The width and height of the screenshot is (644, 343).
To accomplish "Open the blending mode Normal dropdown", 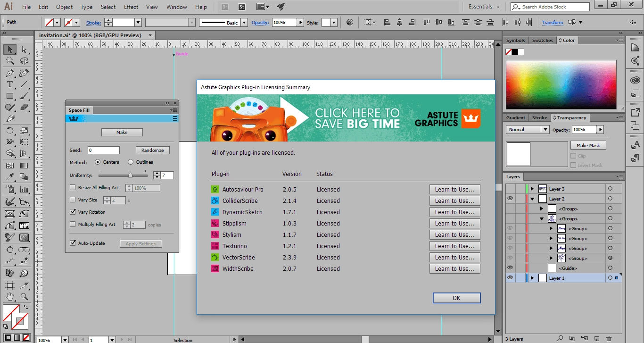I will click(x=528, y=129).
